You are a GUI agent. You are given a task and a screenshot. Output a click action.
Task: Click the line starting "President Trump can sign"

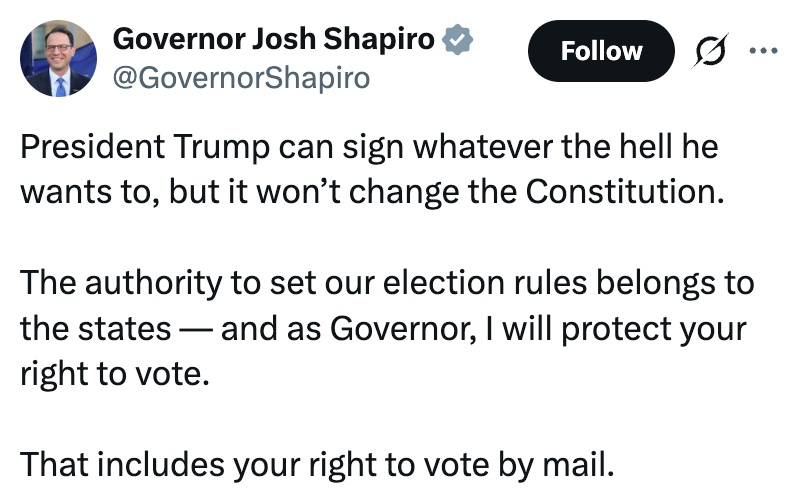[x=369, y=149]
